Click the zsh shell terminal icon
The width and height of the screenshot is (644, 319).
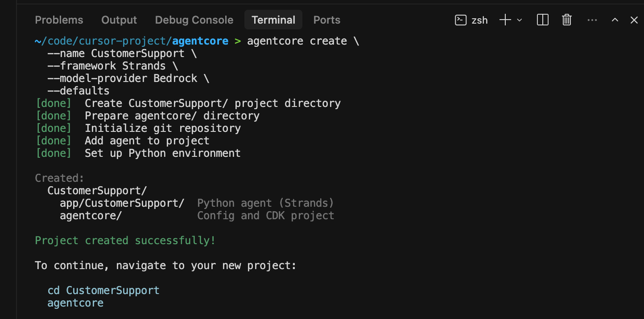click(460, 20)
